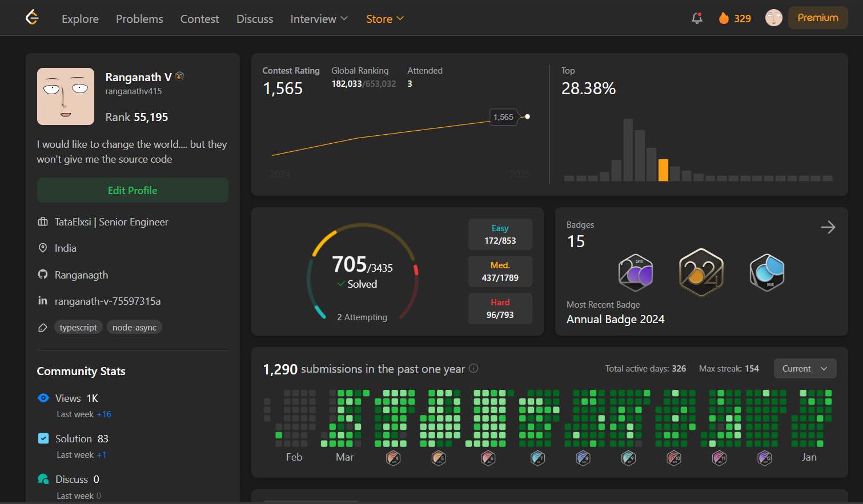Select the Med. 437/1789 difficulty card

pyautogui.click(x=500, y=272)
